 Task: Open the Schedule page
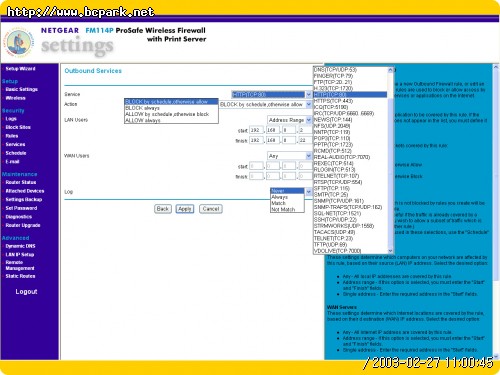tap(16, 153)
